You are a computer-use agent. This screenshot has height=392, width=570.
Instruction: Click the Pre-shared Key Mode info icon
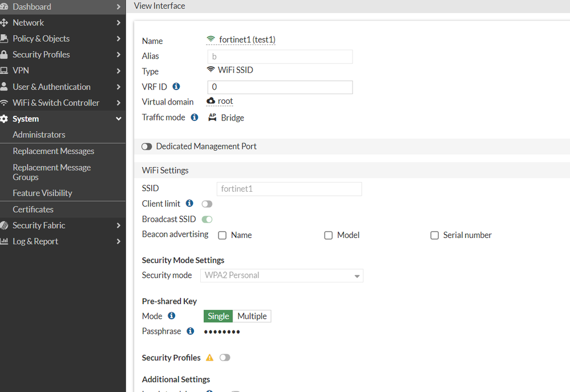coord(172,316)
